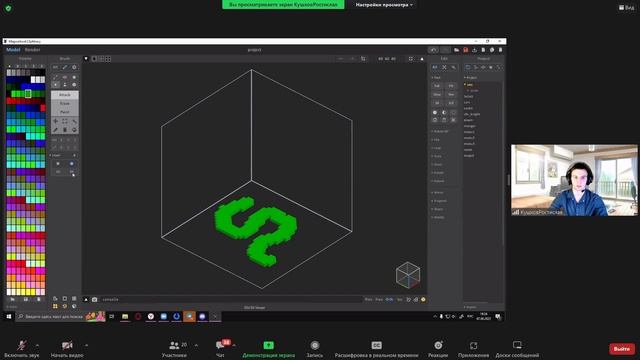Export the model with the export icon

474,50
